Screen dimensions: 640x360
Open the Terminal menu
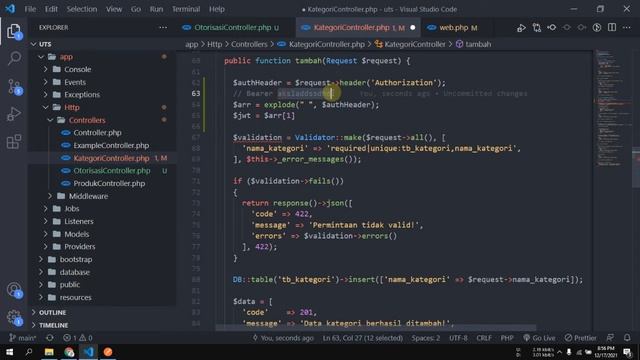(186, 9)
